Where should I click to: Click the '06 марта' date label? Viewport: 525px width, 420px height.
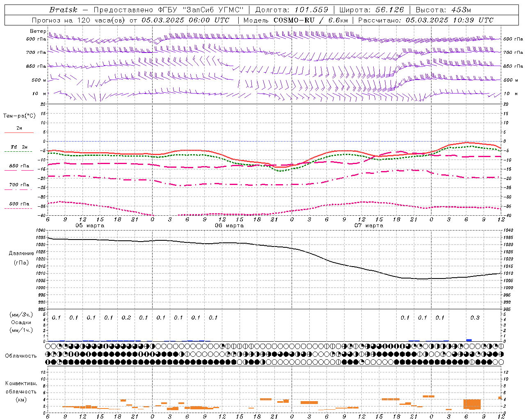[229, 226]
